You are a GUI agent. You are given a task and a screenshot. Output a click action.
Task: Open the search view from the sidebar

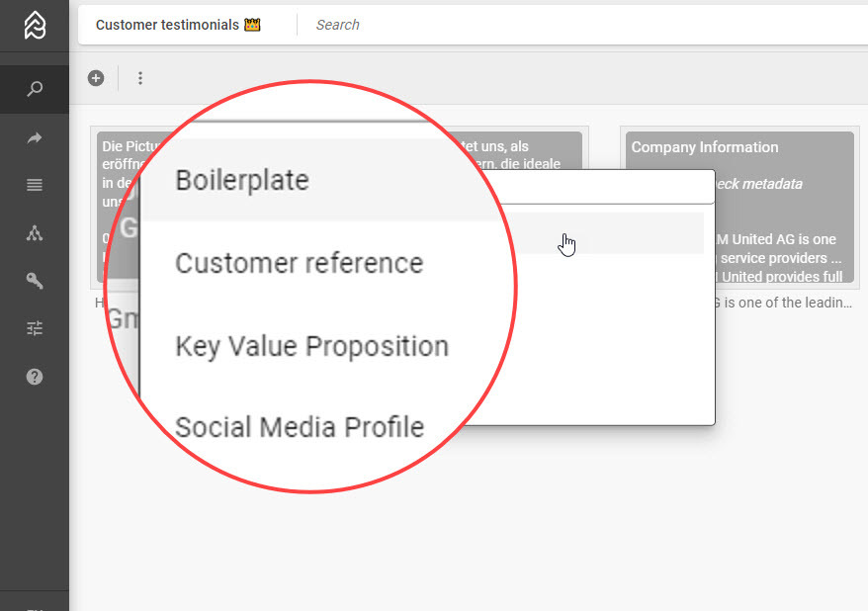pyautogui.click(x=35, y=89)
